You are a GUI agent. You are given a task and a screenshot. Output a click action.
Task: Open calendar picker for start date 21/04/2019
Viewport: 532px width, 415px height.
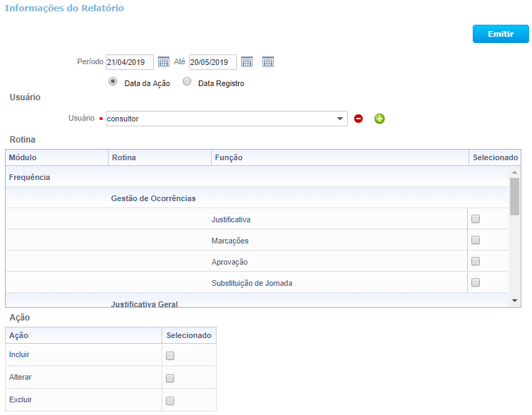[x=164, y=62]
